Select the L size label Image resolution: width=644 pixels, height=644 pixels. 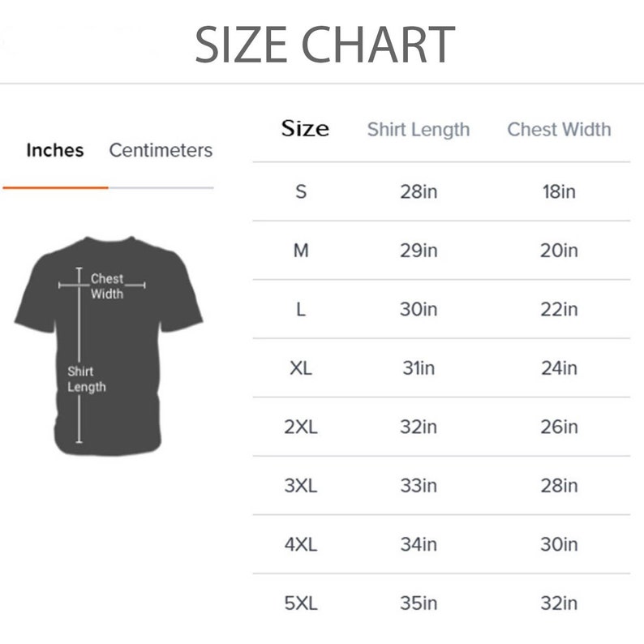click(x=301, y=309)
